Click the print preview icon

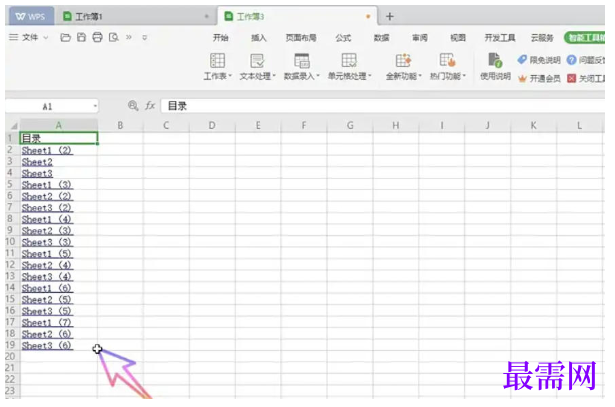pos(114,38)
